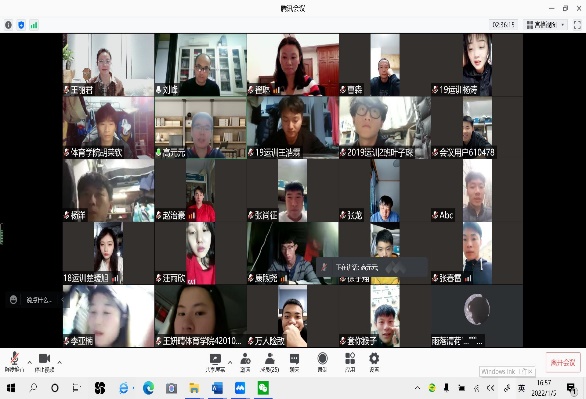This screenshot has height=399, width=586.
Task: Open the invite participants icon
Action: coord(245,362)
